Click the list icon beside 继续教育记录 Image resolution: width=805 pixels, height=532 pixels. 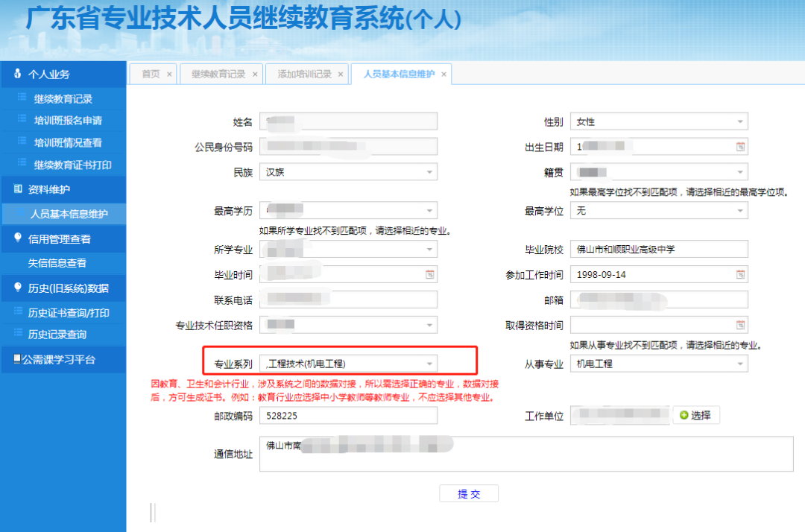click(22, 97)
